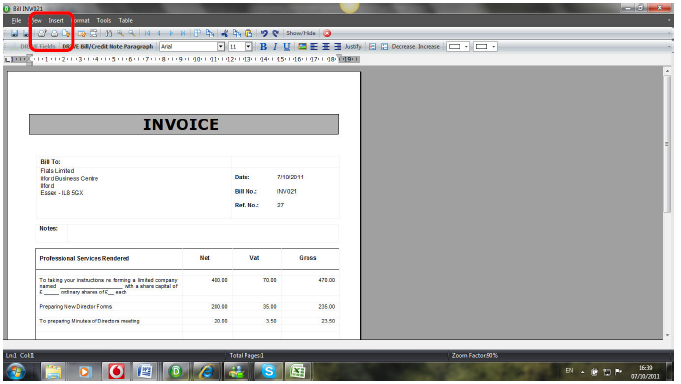Toggle italic formatting
Image resolution: width=681 pixels, height=384 pixels.
275,46
